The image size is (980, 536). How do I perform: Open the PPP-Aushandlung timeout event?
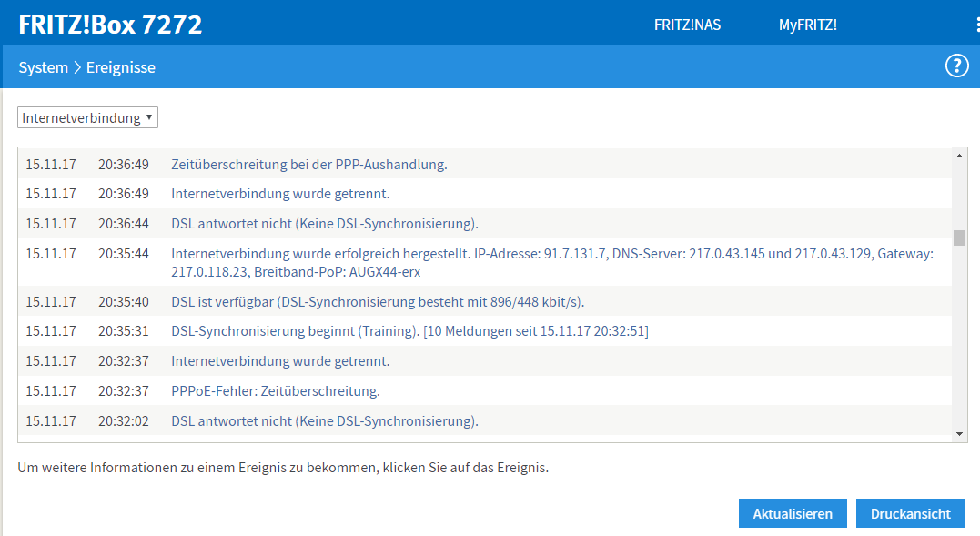[x=308, y=165]
